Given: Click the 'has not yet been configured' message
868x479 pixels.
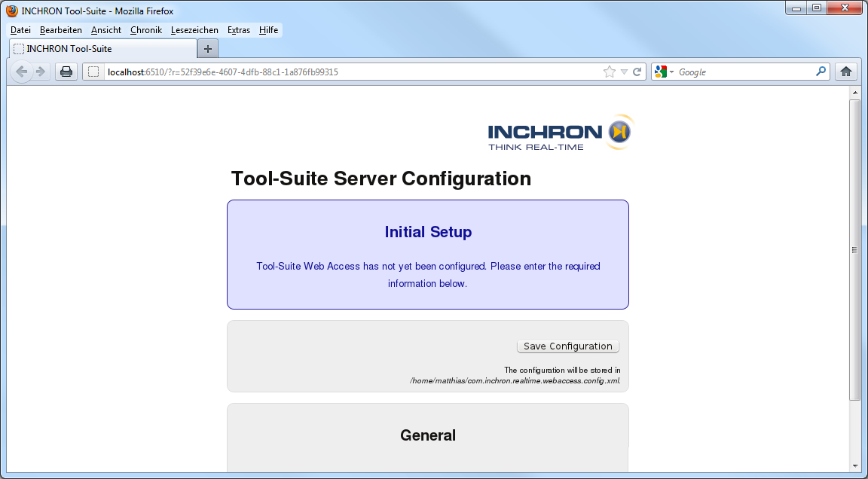Looking at the screenshot, I should coord(428,275).
